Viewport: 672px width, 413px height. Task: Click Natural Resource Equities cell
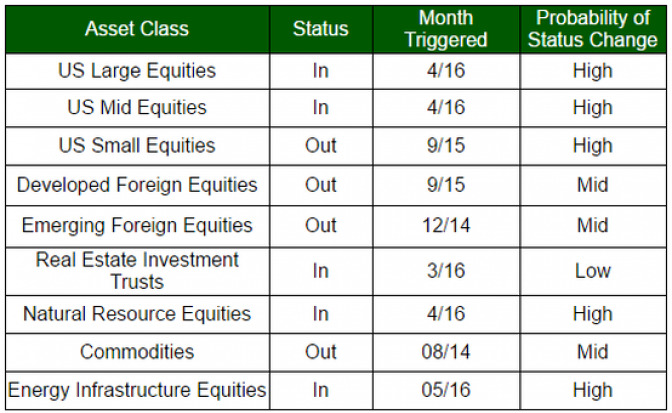(137, 314)
